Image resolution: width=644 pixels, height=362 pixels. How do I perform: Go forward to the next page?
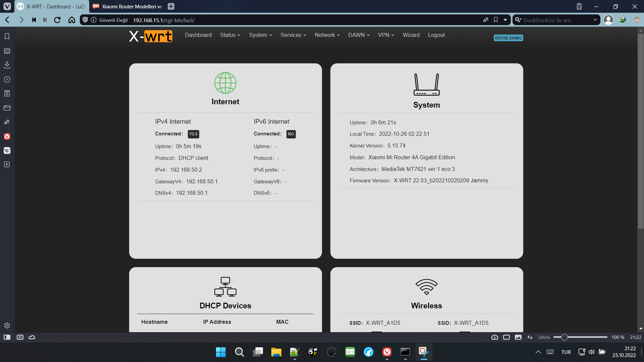coord(21,20)
